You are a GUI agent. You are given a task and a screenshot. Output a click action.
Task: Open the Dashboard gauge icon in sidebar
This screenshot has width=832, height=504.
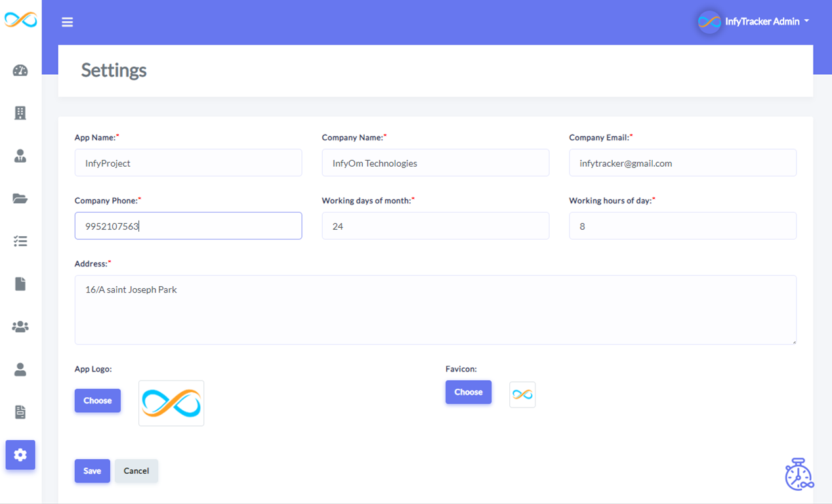[x=20, y=70]
